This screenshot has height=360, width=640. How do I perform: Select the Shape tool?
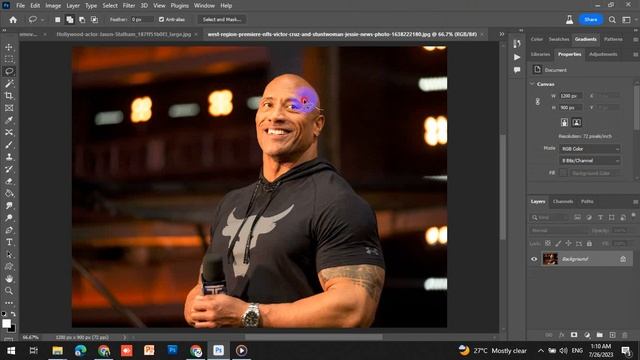point(9,267)
